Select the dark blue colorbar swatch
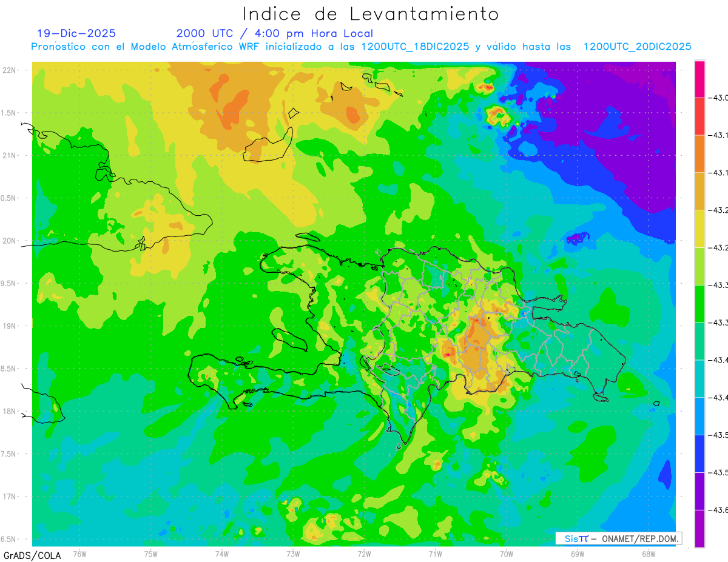The image size is (728, 562). tap(699, 453)
